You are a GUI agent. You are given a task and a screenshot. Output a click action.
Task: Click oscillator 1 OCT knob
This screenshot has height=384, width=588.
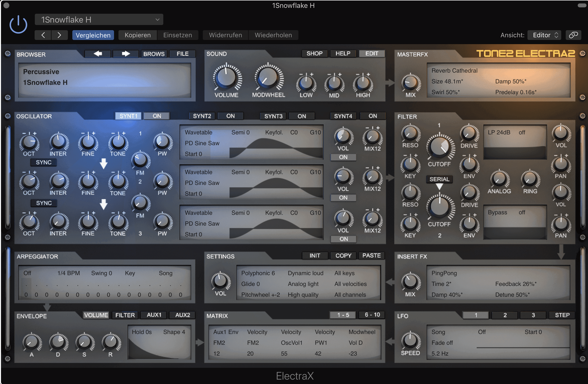(29, 142)
